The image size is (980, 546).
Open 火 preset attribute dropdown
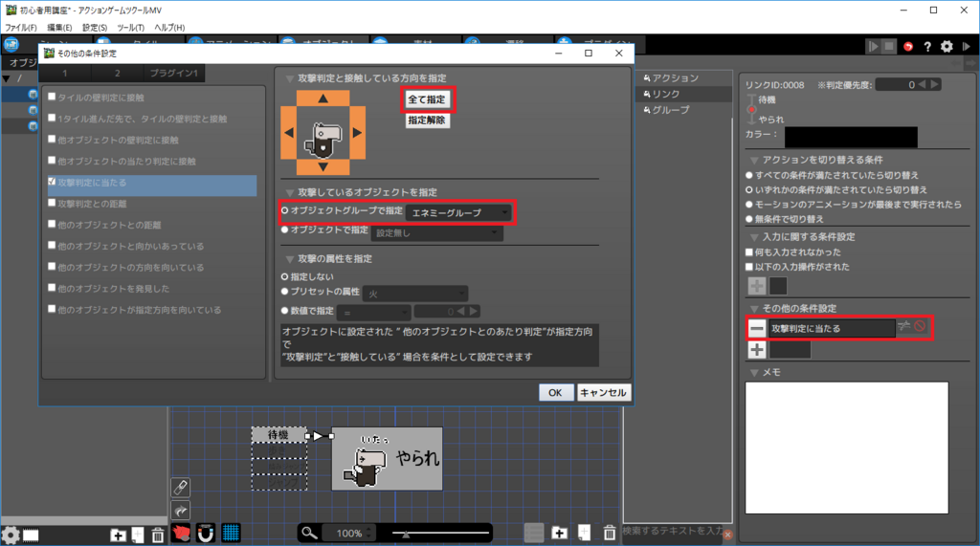(x=415, y=294)
